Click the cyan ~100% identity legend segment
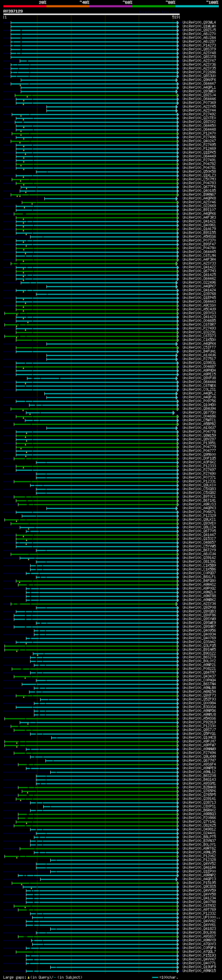Viewport: 222px width, 980px height. (x=197, y=6)
